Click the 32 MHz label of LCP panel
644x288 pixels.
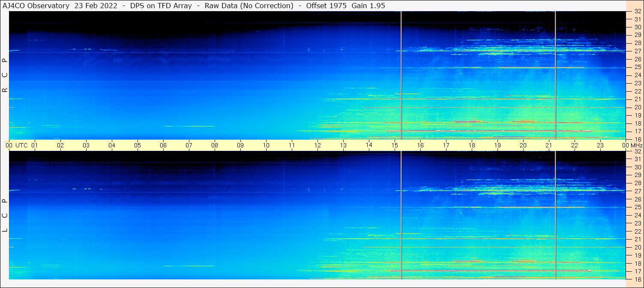(x=638, y=151)
